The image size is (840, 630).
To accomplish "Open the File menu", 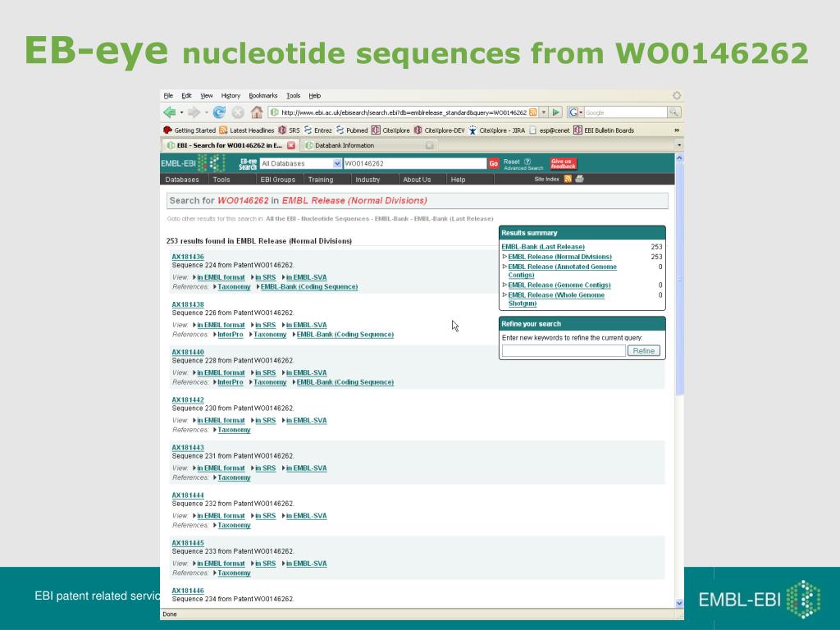I will coord(168,95).
